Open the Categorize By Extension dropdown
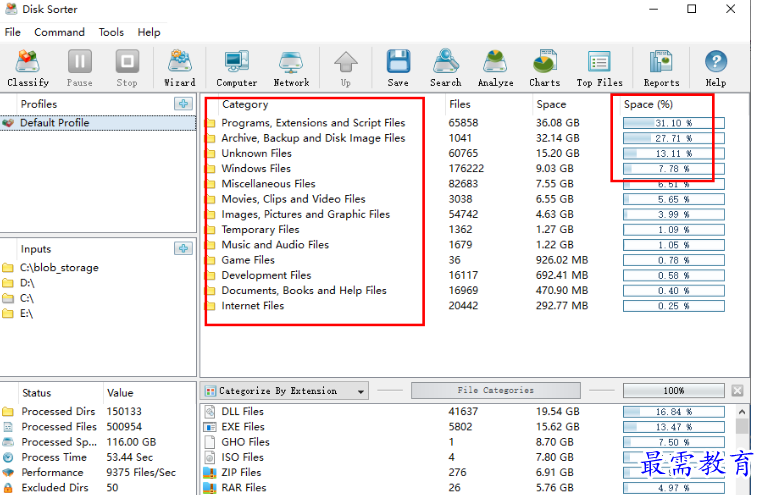Screen dimensions: 762x495 coord(284,391)
